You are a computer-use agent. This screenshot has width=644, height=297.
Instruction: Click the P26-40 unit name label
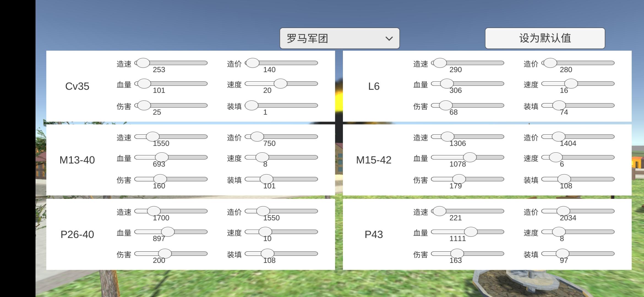click(77, 235)
